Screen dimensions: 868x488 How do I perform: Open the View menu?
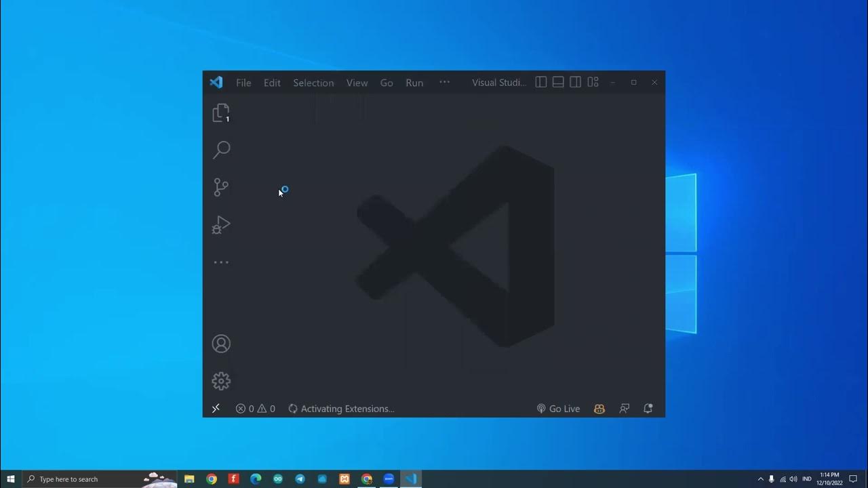pos(357,83)
